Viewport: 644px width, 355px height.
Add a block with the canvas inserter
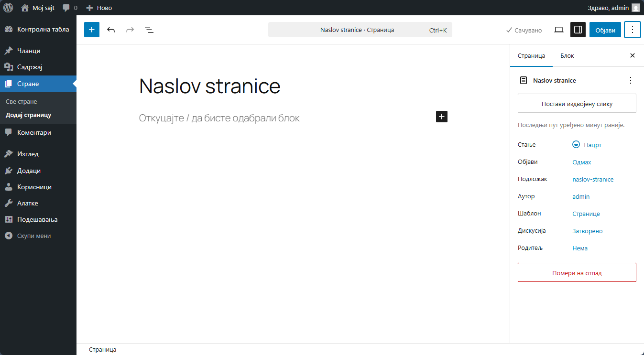tap(441, 116)
